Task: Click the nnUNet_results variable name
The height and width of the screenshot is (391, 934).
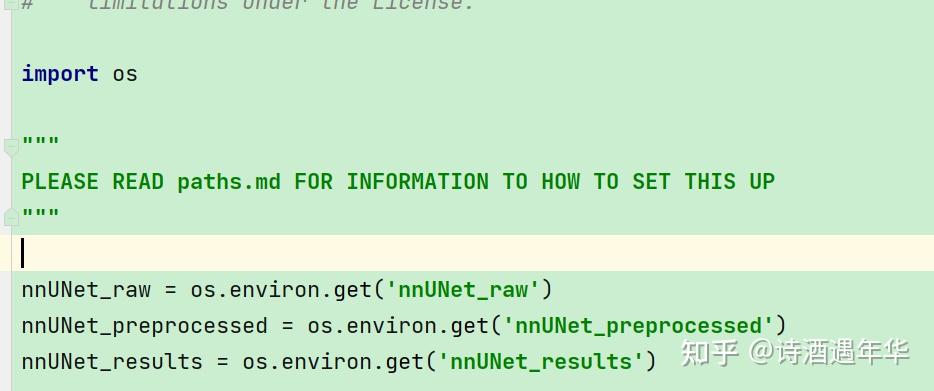Action: tap(112, 362)
